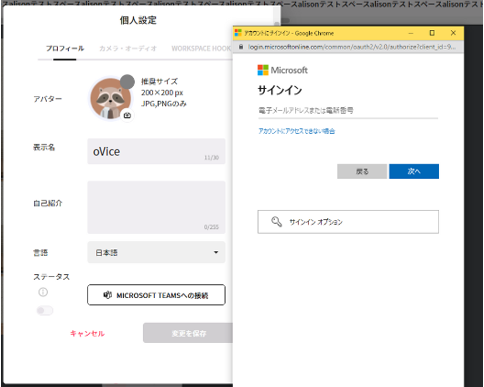Click サインイン オプション button
The height and width of the screenshot is (387, 484).
(348, 222)
